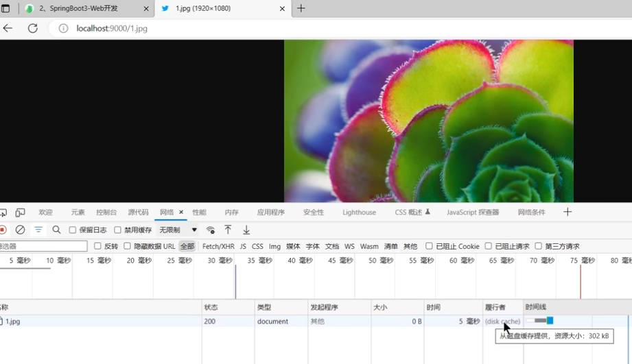
Task: Click the filter text input field
Action: click(x=43, y=246)
